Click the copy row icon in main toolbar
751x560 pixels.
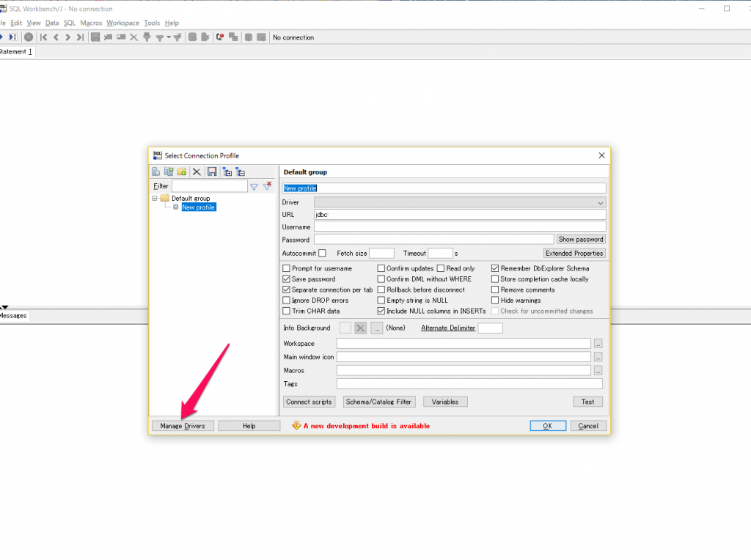[x=121, y=37]
